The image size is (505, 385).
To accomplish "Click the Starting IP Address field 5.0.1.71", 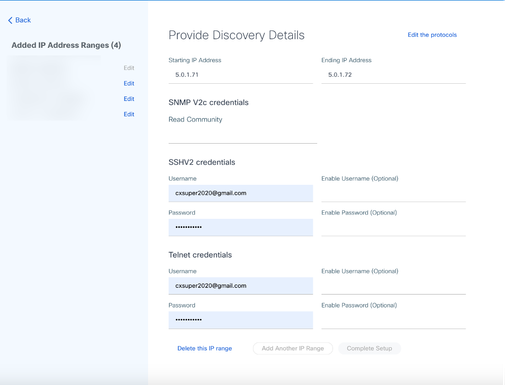I will [x=240, y=75].
